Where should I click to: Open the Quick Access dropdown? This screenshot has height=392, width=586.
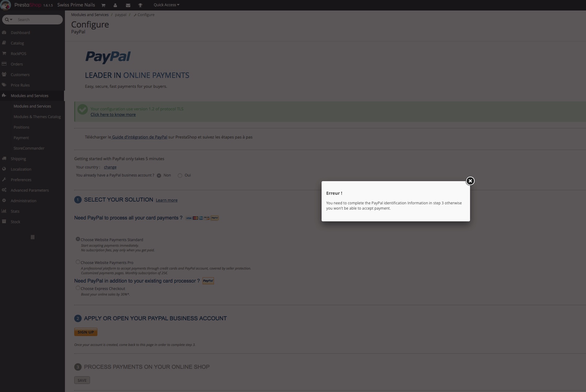(166, 5)
